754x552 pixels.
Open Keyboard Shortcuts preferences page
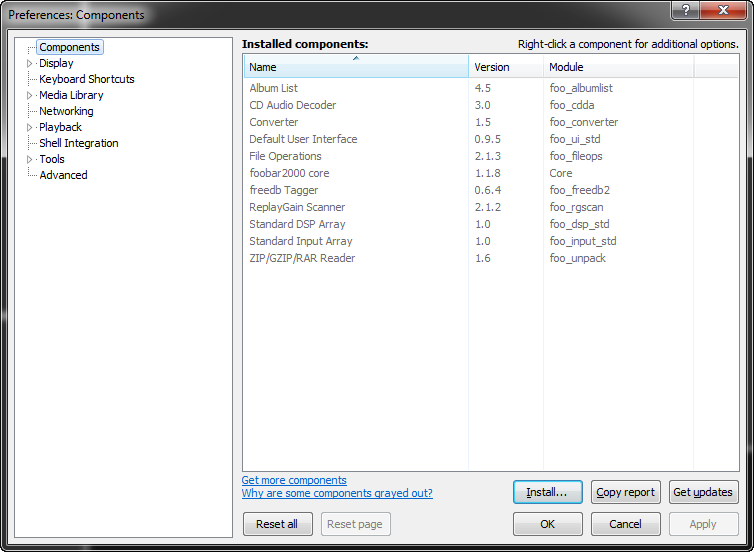point(87,79)
